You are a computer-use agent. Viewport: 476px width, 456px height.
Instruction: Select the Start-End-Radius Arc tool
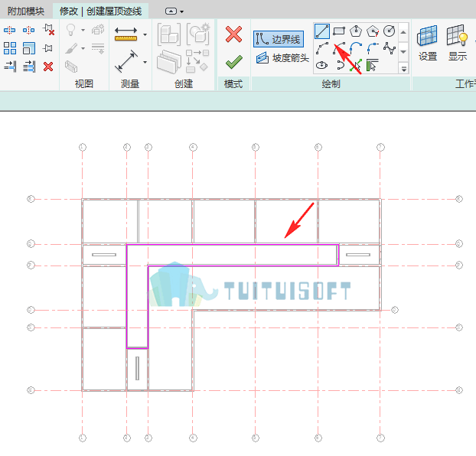[x=322, y=48]
